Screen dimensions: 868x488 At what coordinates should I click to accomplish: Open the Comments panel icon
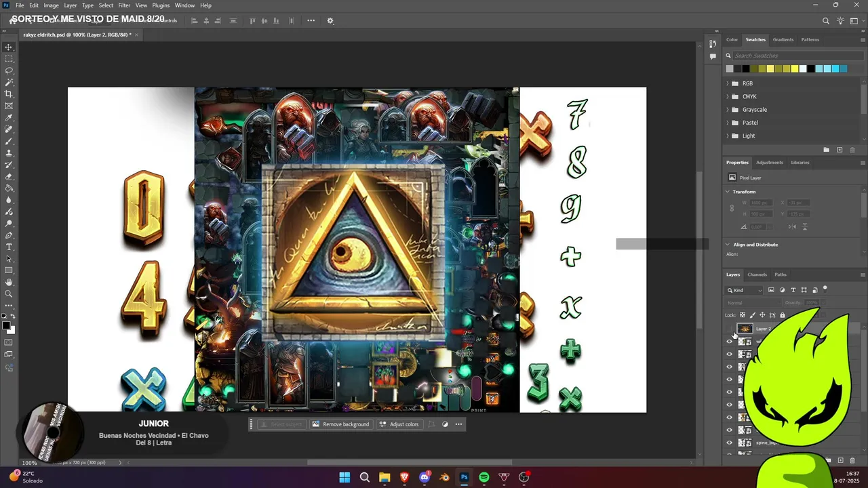coord(712,56)
